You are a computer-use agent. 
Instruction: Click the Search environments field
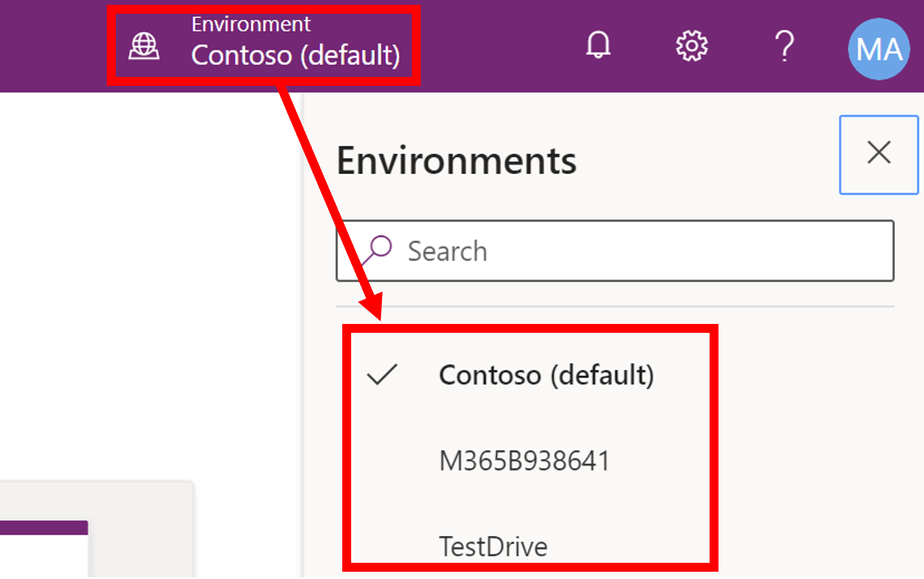point(615,250)
